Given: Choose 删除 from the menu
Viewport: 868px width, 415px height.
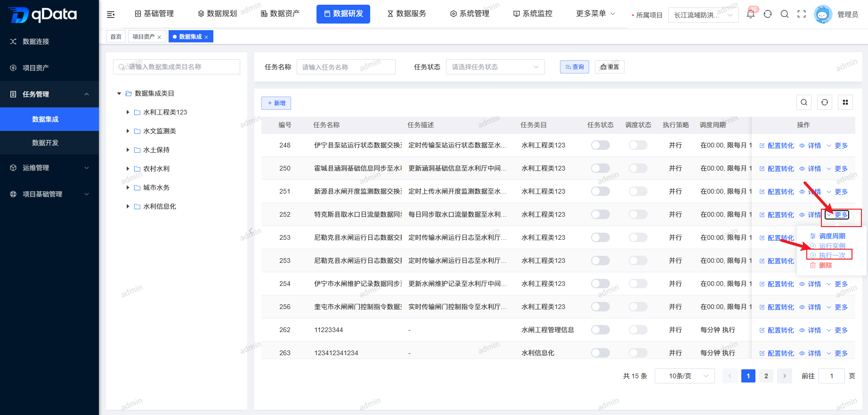Looking at the screenshot, I should click(821, 265).
